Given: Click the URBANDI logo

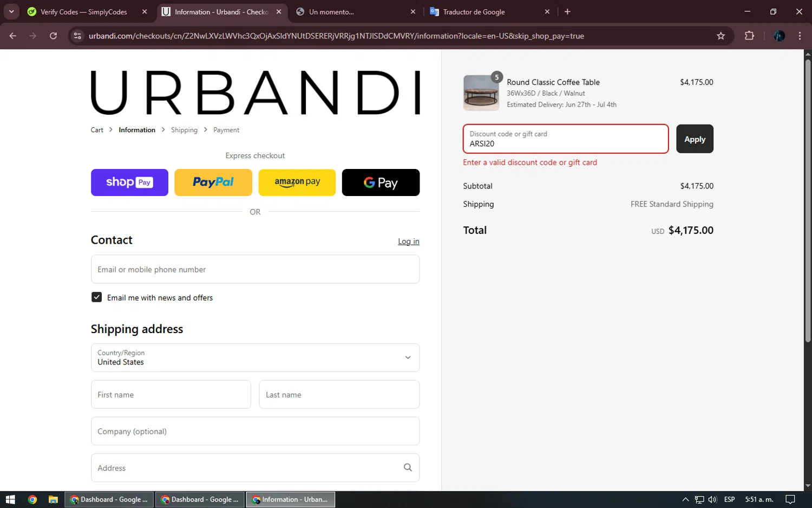Looking at the screenshot, I should (x=255, y=93).
